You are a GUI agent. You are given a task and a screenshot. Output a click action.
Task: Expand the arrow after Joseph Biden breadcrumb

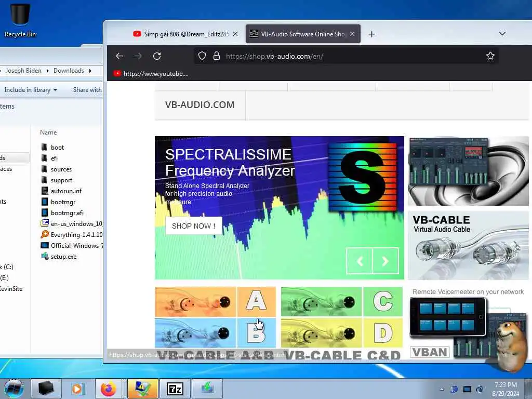tap(47, 71)
